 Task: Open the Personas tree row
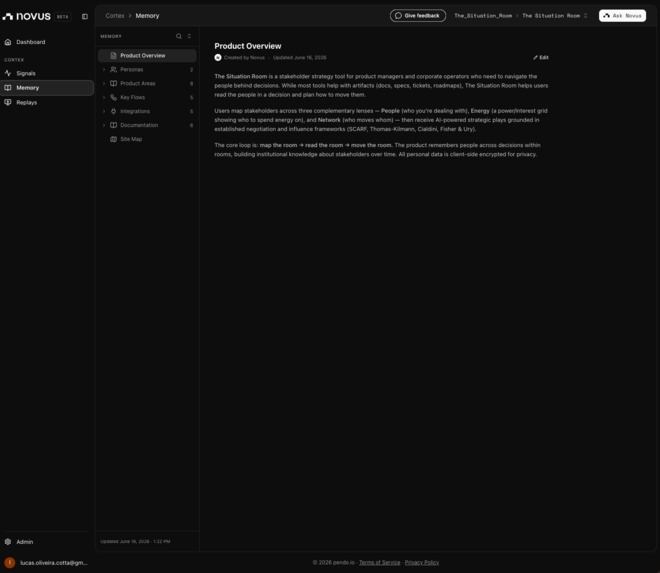[x=147, y=69]
